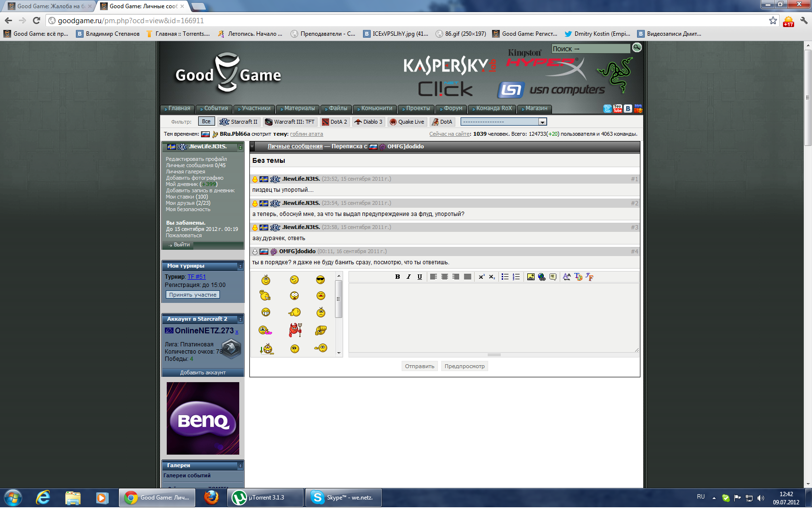
Task: Click the Предпросмотр button
Action: (464, 366)
